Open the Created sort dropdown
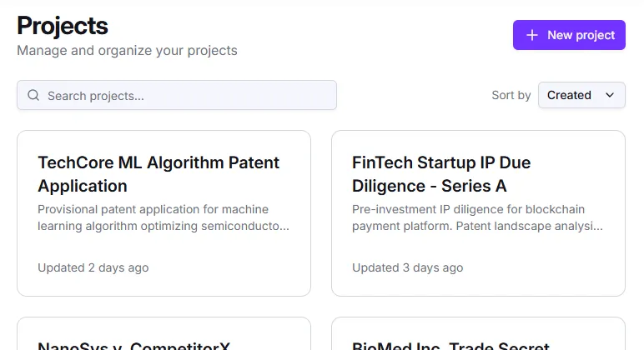The image size is (644, 350). pyautogui.click(x=581, y=95)
